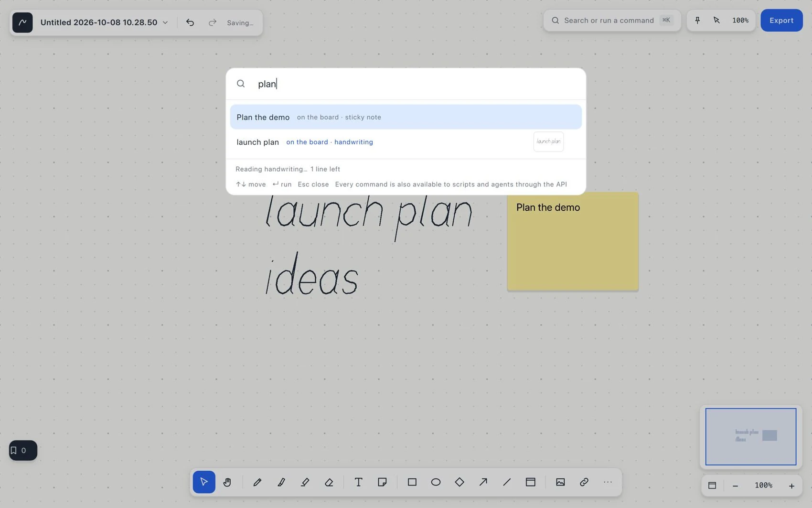Screen dimensions: 812x508
Task: Select the Highlighter tool
Action: pos(305,482)
